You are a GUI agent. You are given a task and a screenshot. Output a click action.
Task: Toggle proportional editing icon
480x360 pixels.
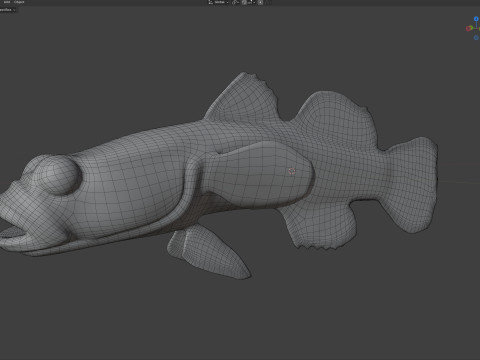(x=260, y=2)
